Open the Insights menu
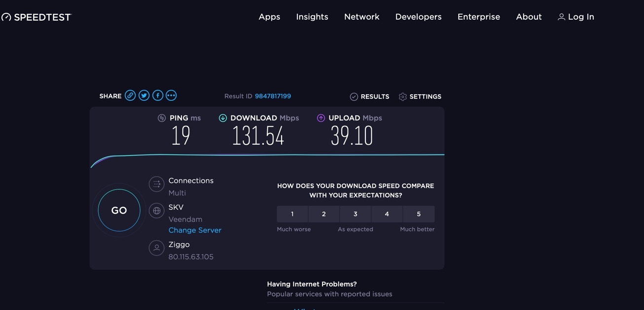 click(x=312, y=17)
